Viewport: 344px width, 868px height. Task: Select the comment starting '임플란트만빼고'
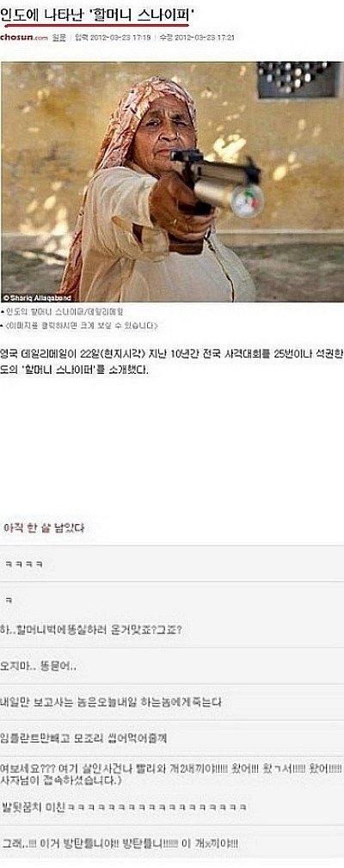click(x=172, y=738)
